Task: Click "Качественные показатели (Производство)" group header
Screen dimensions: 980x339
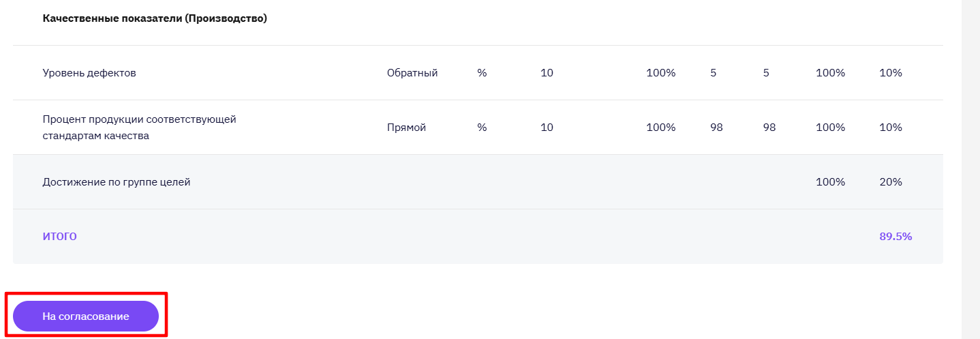Action: click(x=155, y=18)
